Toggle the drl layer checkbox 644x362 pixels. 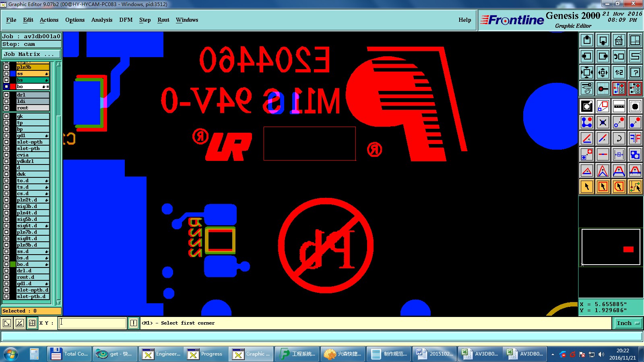coord(6,95)
